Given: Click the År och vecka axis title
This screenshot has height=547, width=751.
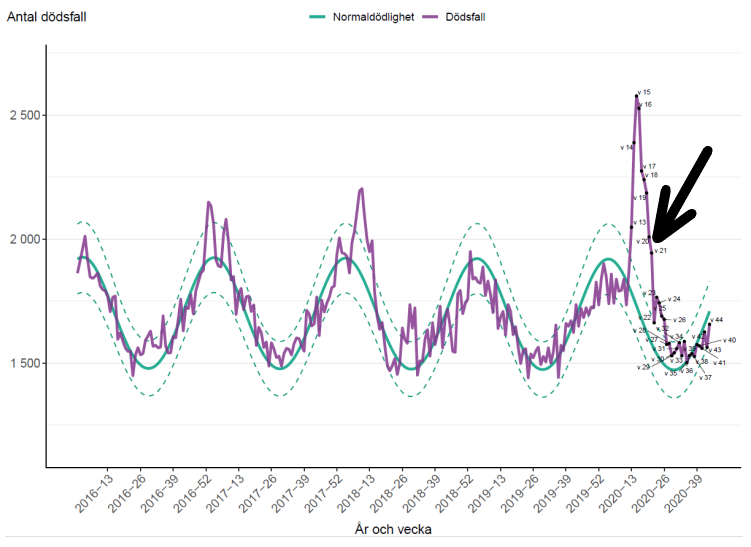Looking at the screenshot, I should (x=393, y=529).
